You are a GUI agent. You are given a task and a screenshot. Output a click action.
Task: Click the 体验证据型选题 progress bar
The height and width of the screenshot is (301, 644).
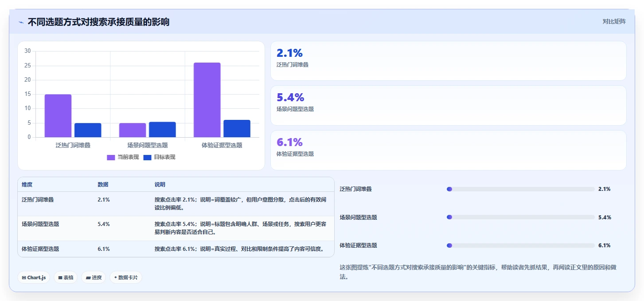[x=521, y=246]
